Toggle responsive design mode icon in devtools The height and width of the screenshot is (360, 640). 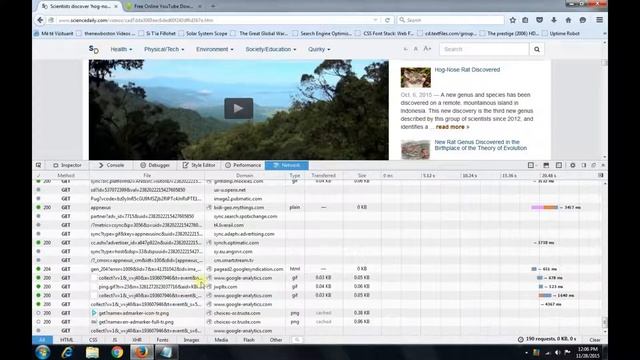[x=559, y=165]
